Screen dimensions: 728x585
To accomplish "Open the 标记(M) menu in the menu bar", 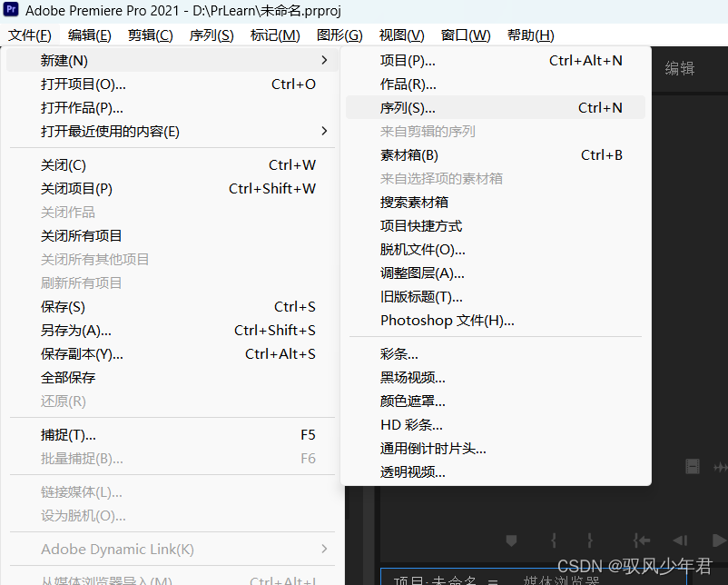I will [275, 35].
